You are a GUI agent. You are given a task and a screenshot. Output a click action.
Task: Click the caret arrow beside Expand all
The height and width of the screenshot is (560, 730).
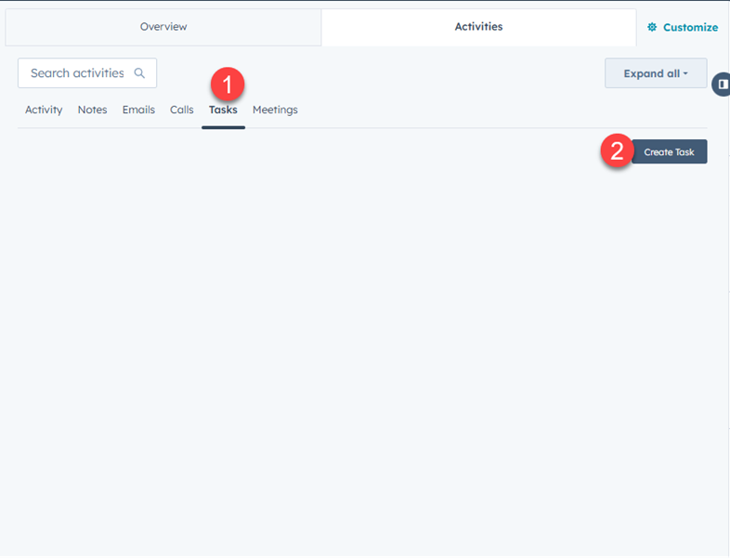click(x=685, y=74)
